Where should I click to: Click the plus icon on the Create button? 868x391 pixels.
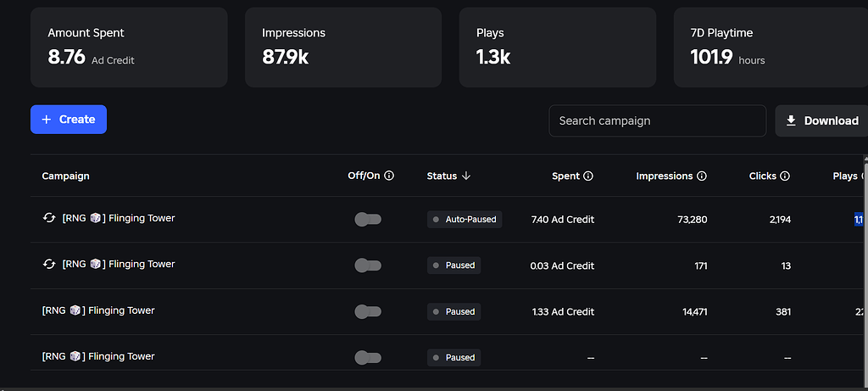47,120
